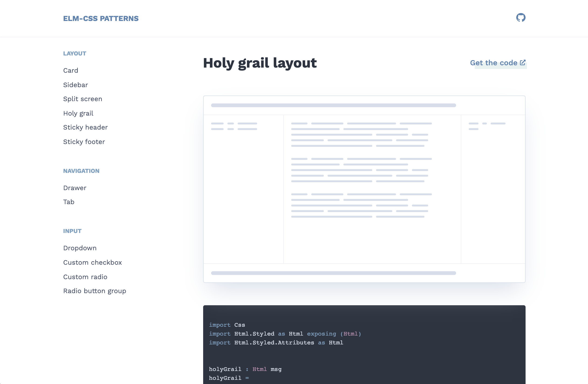The image size is (588, 384).
Task: Open the Get the code link
Action: coord(498,63)
